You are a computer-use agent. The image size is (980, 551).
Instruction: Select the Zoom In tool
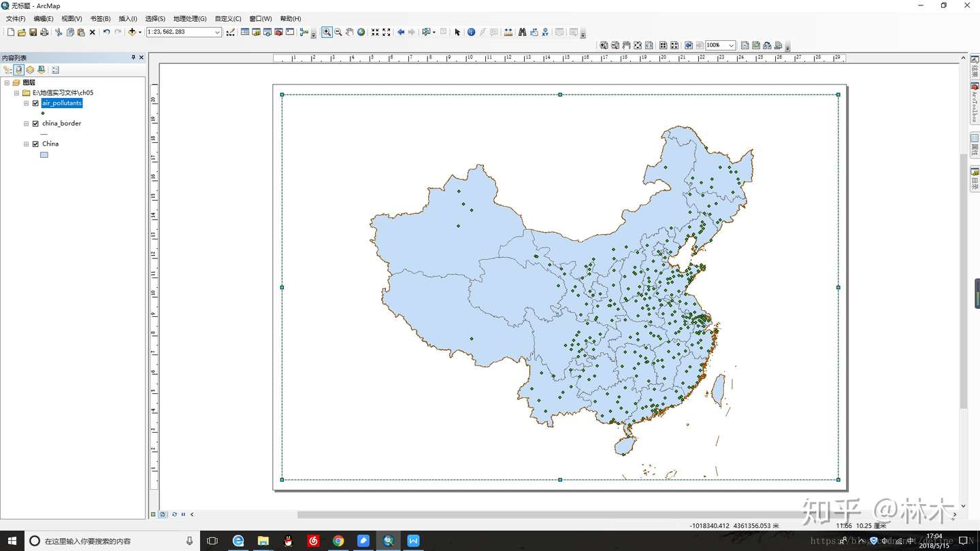327,32
